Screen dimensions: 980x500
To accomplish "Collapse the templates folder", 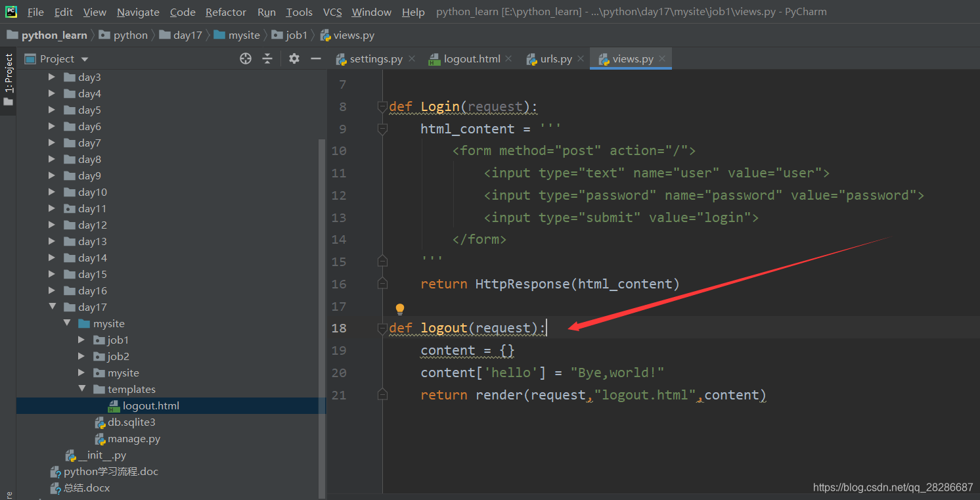I will click(x=81, y=389).
